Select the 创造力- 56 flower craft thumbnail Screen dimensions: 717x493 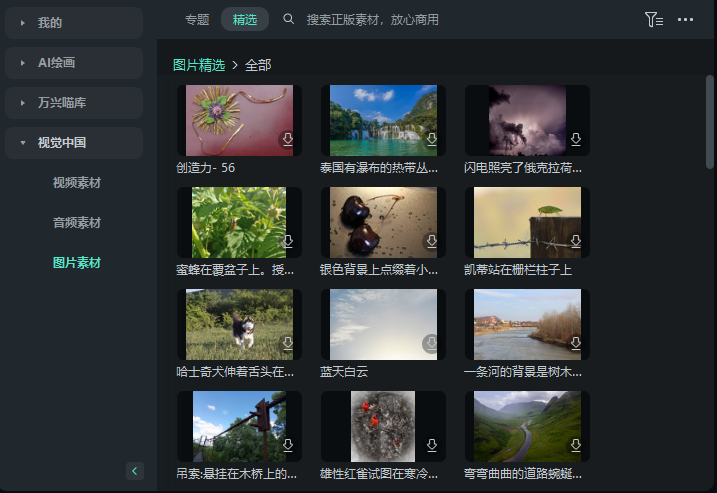[x=239, y=120]
